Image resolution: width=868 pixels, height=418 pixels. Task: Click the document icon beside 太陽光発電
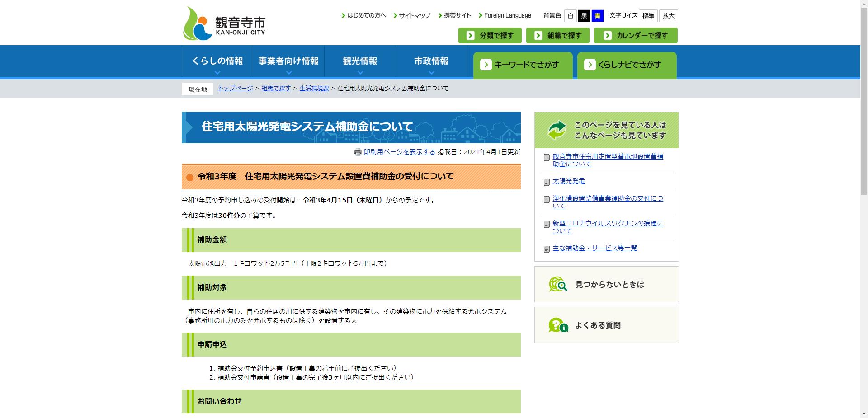click(547, 182)
